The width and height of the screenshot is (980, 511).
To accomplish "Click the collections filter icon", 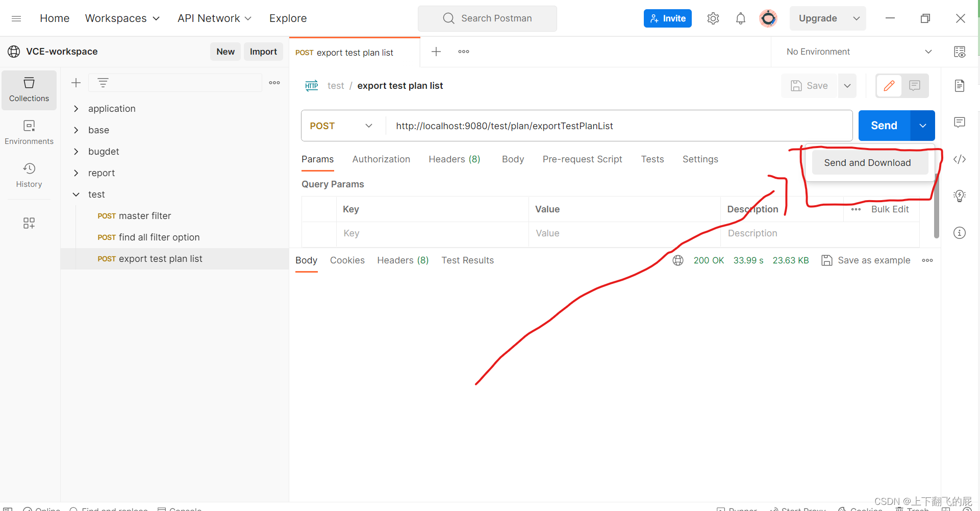I will [103, 83].
